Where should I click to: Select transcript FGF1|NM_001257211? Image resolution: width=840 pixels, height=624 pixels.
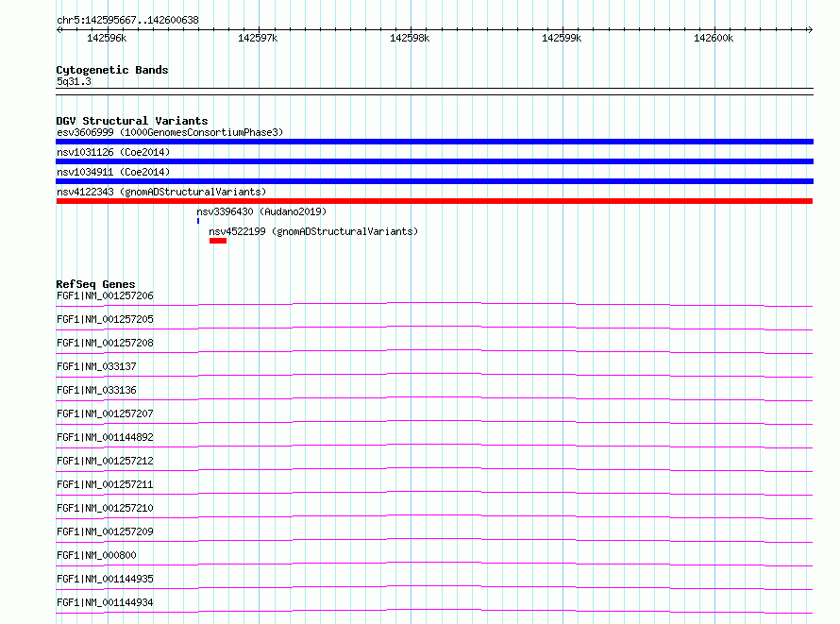tap(105, 484)
